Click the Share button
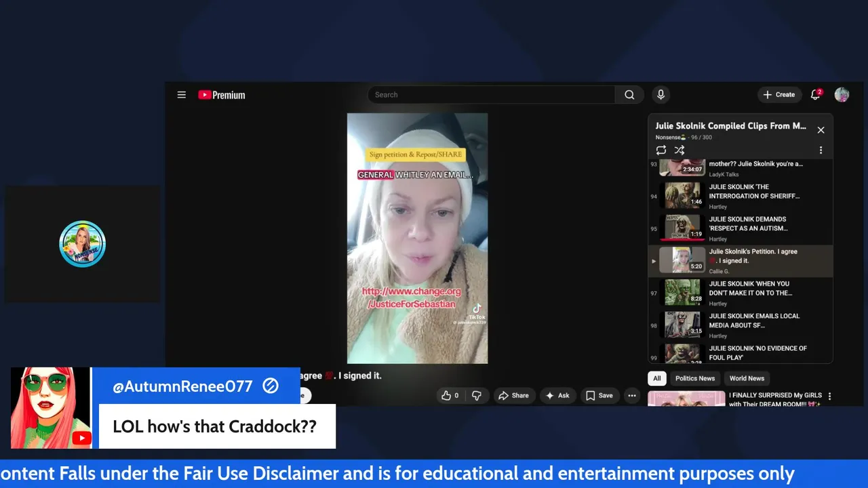 (x=513, y=396)
